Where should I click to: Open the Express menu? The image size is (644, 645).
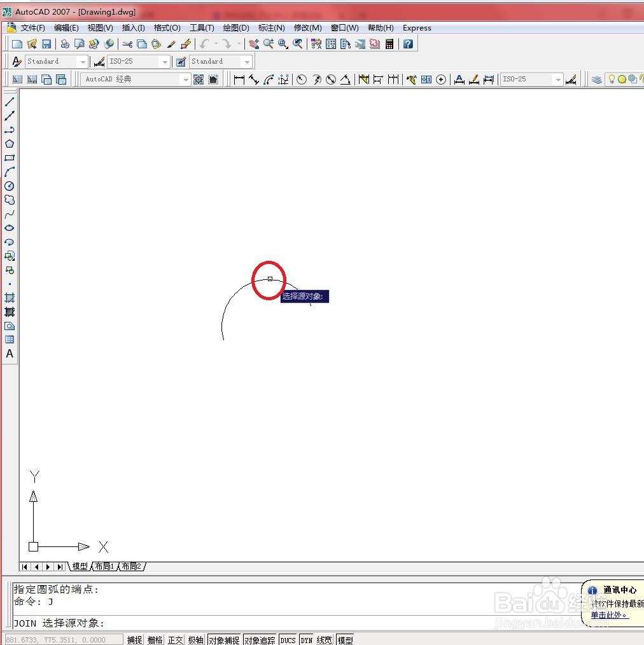pyautogui.click(x=417, y=28)
